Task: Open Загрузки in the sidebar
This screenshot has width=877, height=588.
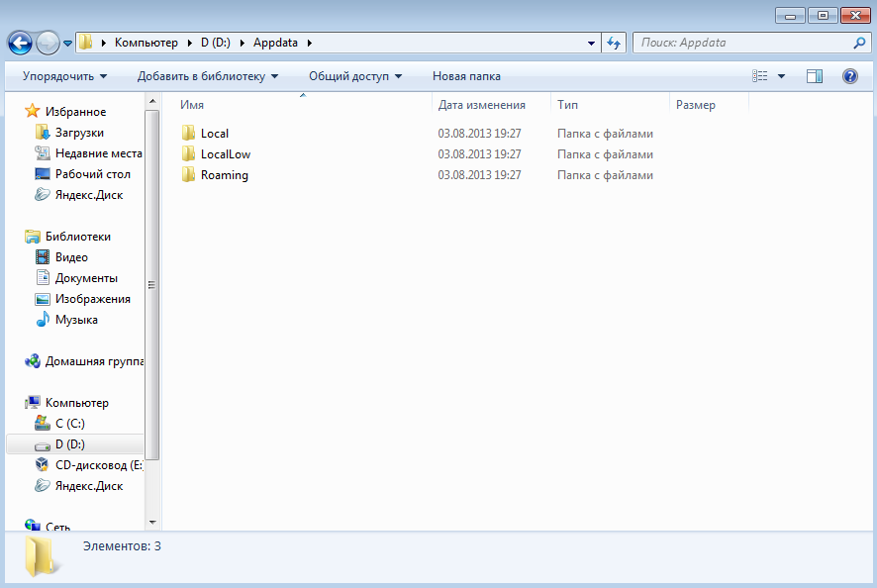Action: coord(79,133)
